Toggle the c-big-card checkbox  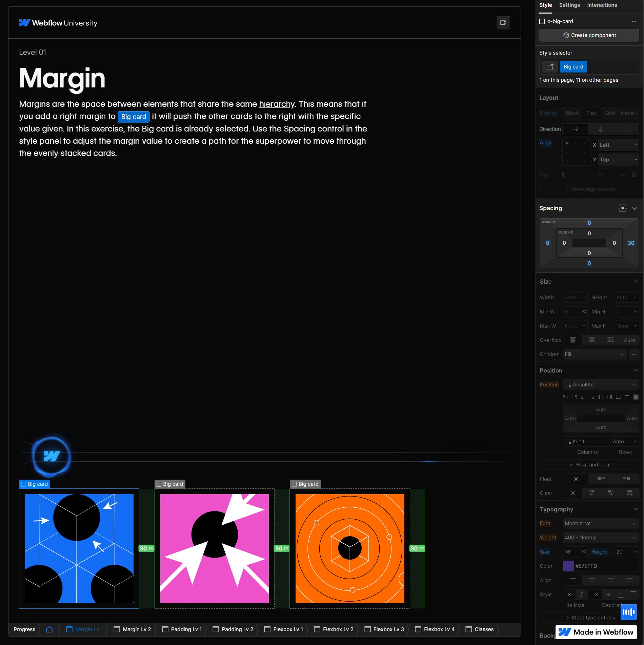542,21
